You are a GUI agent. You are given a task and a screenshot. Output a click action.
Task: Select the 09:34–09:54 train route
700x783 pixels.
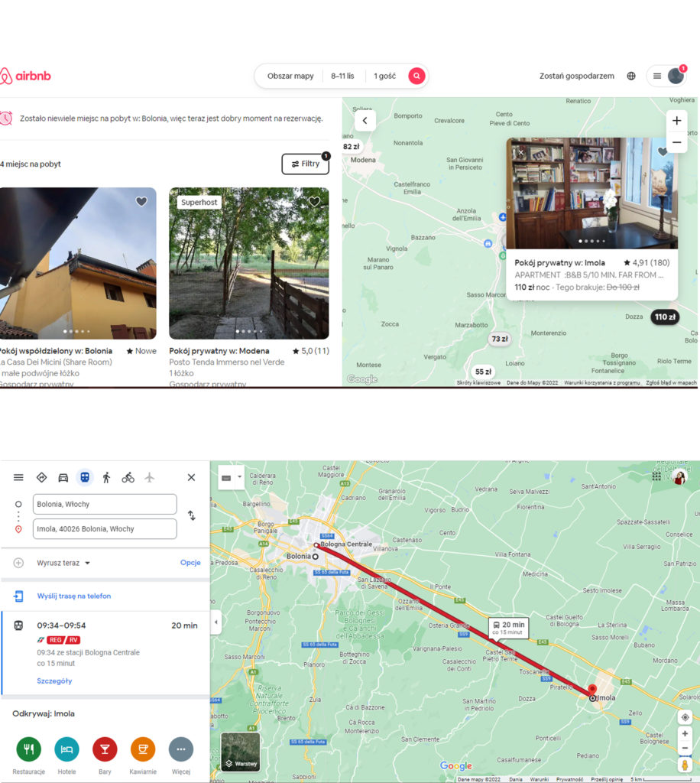[105, 653]
